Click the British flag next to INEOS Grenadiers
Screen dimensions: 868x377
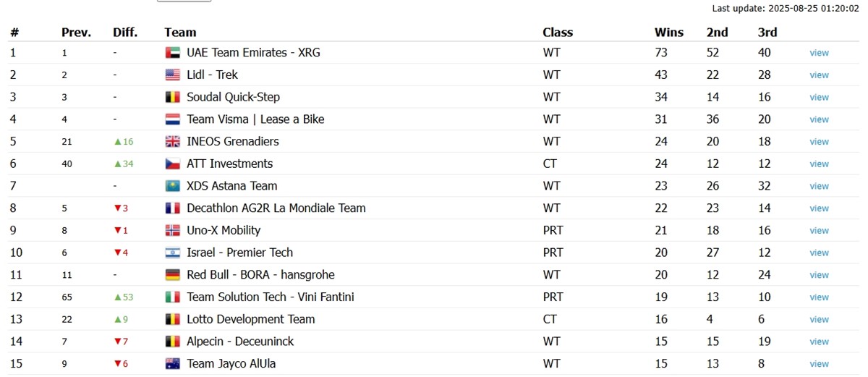[x=172, y=142]
